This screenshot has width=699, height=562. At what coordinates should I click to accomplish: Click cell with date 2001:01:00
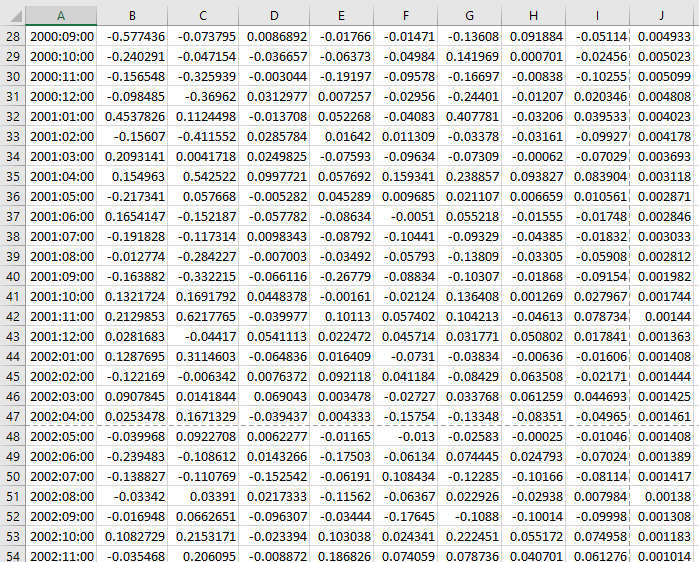point(61,116)
